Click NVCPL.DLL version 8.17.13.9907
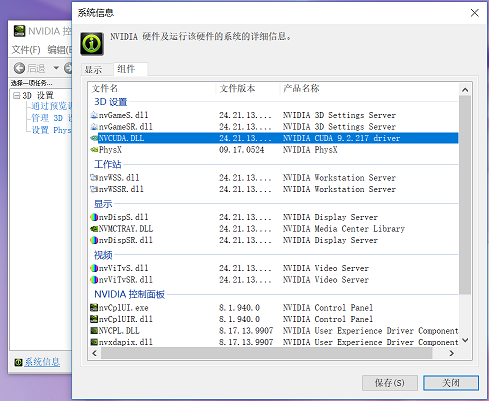Image resolution: width=489 pixels, height=401 pixels. 246,331
